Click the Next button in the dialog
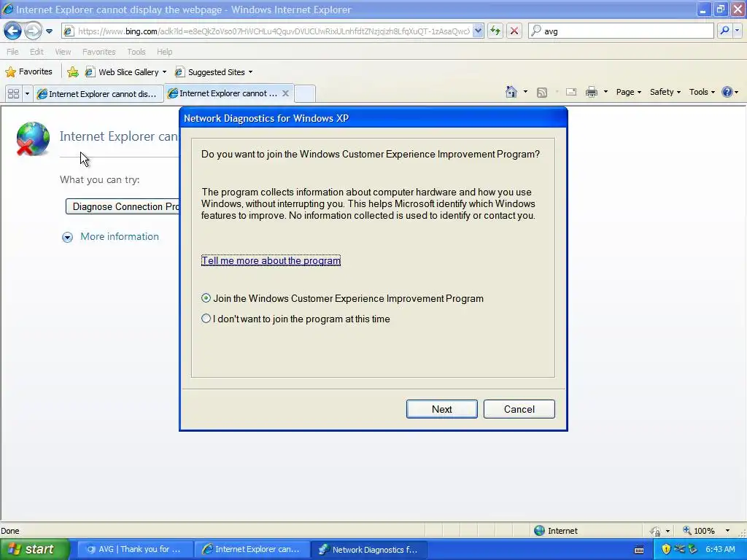The height and width of the screenshot is (560, 747). 441,409
